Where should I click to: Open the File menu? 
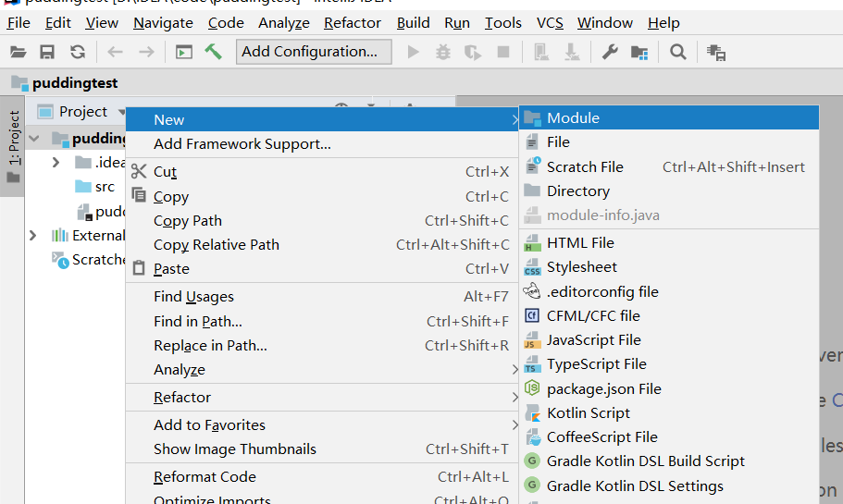tap(19, 23)
